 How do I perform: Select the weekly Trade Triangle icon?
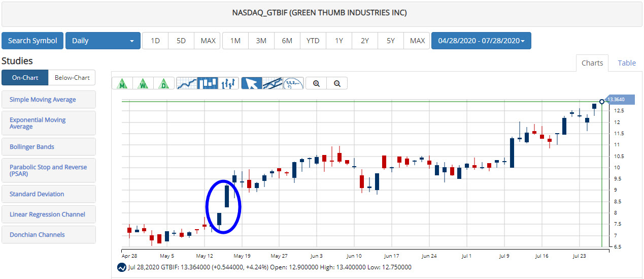(x=143, y=83)
